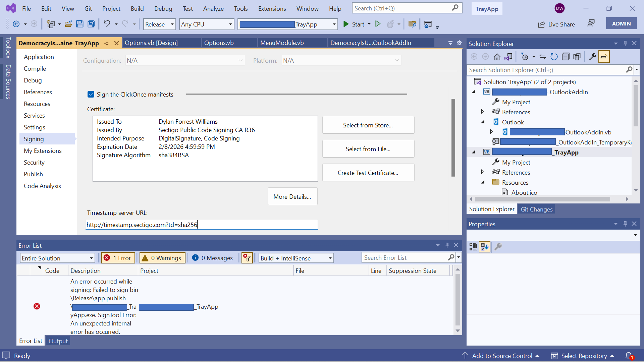Click the More Details button
This screenshot has height=362, width=644.
292,197
